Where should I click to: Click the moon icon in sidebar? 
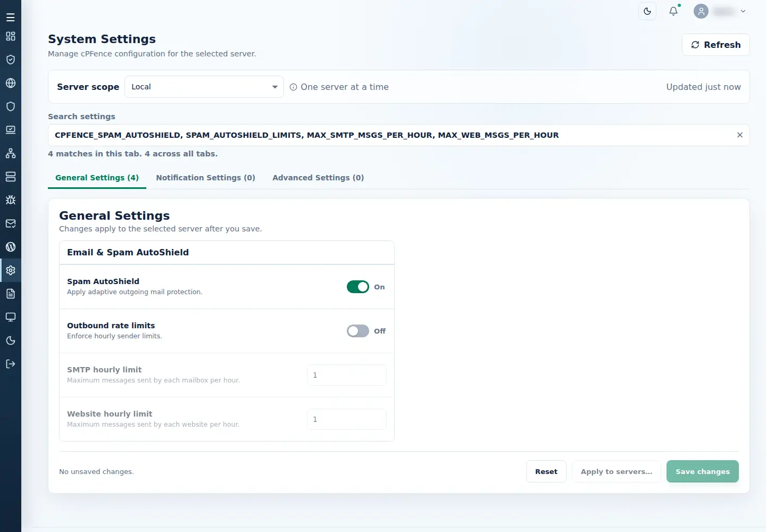click(11, 340)
